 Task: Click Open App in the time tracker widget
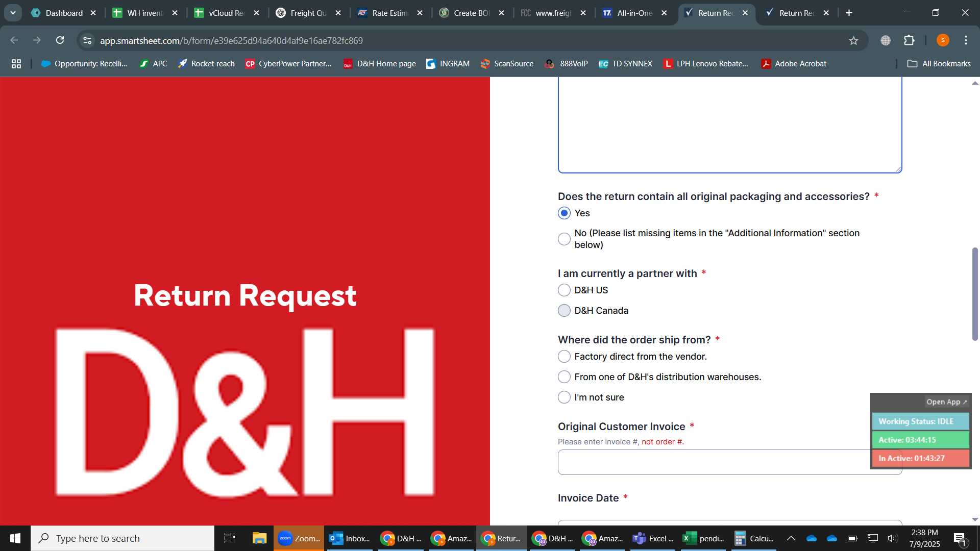pyautogui.click(x=947, y=402)
